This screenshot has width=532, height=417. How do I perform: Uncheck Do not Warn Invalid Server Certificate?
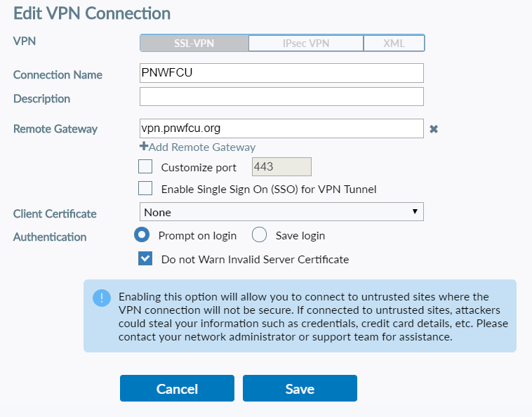pyautogui.click(x=145, y=258)
